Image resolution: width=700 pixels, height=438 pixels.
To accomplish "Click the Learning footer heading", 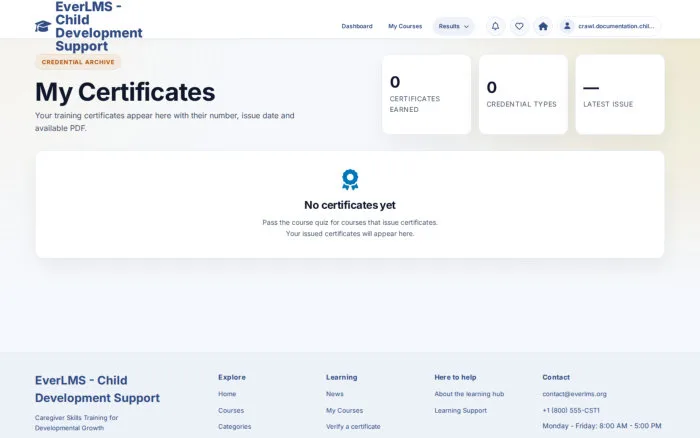I will point(342,377).
